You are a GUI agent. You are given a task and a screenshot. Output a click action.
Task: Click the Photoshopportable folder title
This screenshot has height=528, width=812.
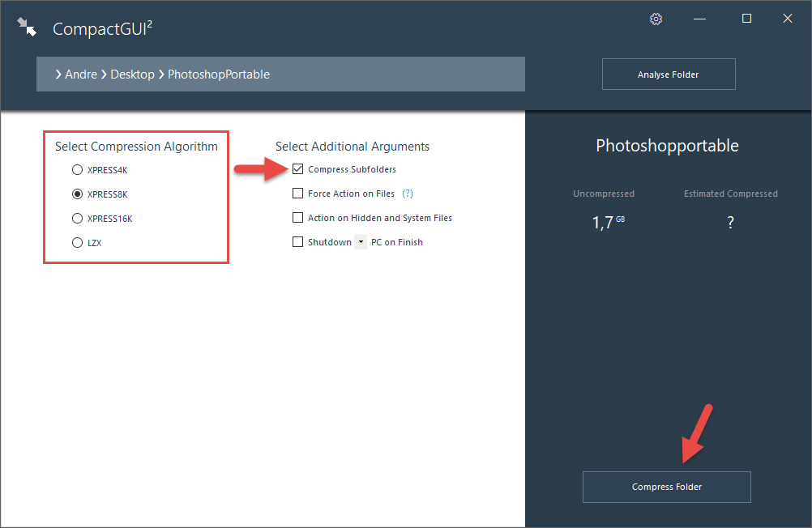click(667, 146)
